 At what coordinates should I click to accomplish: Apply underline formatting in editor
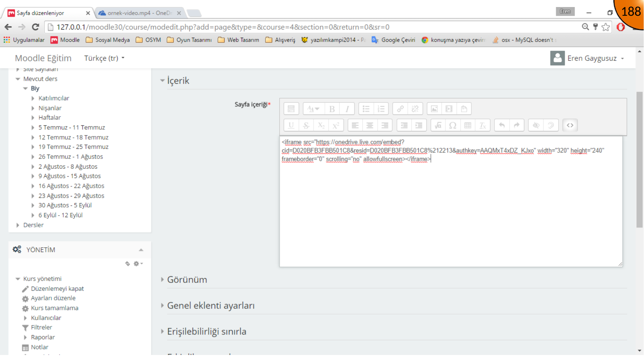[x=291, y=125]
